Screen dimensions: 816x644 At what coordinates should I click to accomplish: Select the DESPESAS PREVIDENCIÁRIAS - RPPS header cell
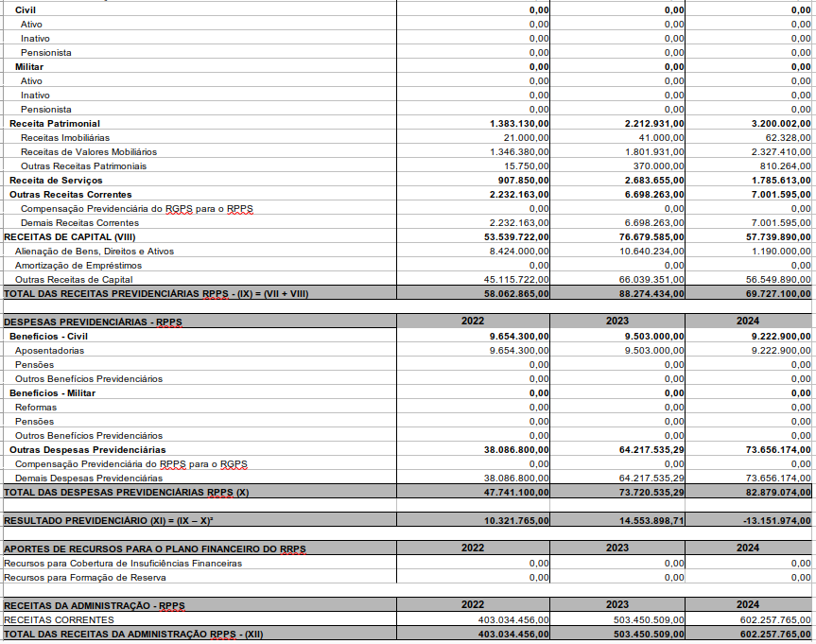point(93,322)
